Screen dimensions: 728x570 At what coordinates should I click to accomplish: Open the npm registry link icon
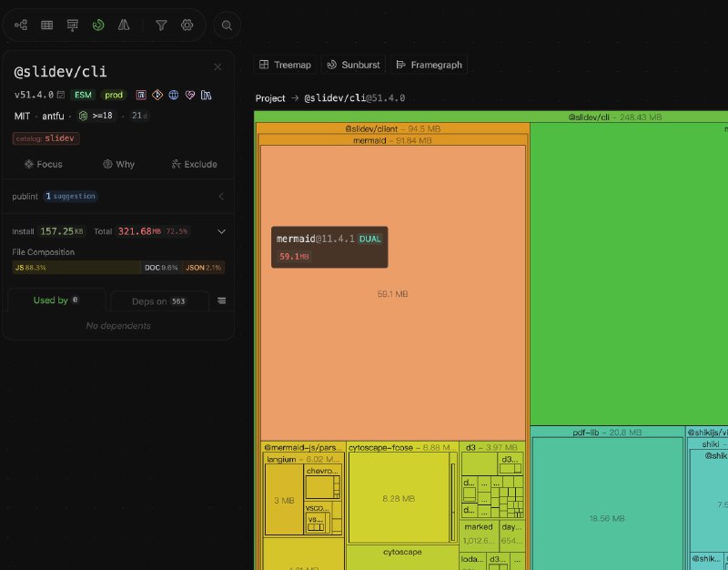pos(141,95)
